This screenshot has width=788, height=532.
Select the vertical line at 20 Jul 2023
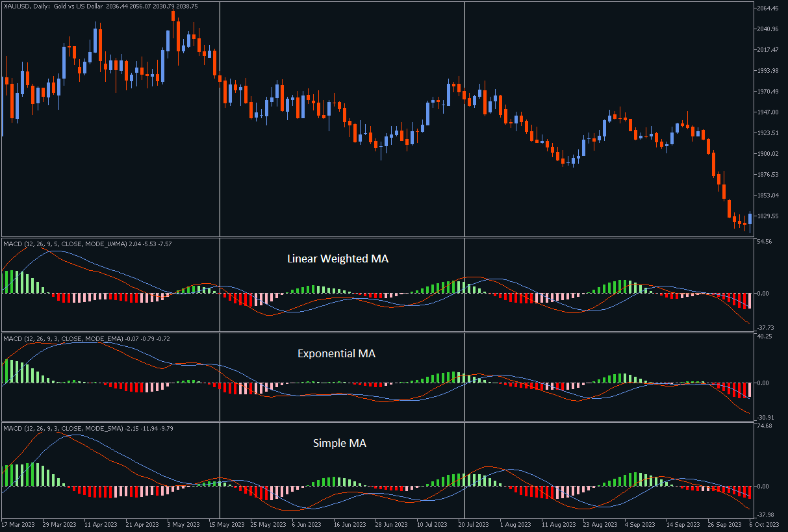tap(464, 162)
